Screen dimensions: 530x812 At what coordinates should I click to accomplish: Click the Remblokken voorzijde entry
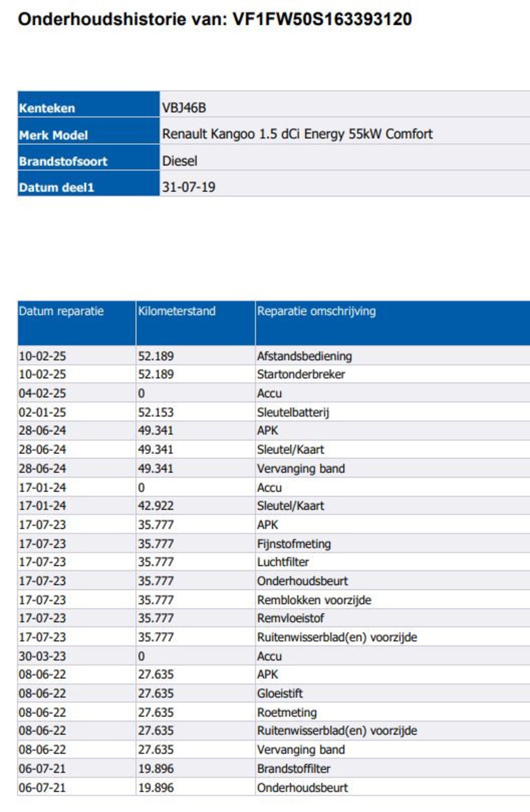click(x=314, y=600)
